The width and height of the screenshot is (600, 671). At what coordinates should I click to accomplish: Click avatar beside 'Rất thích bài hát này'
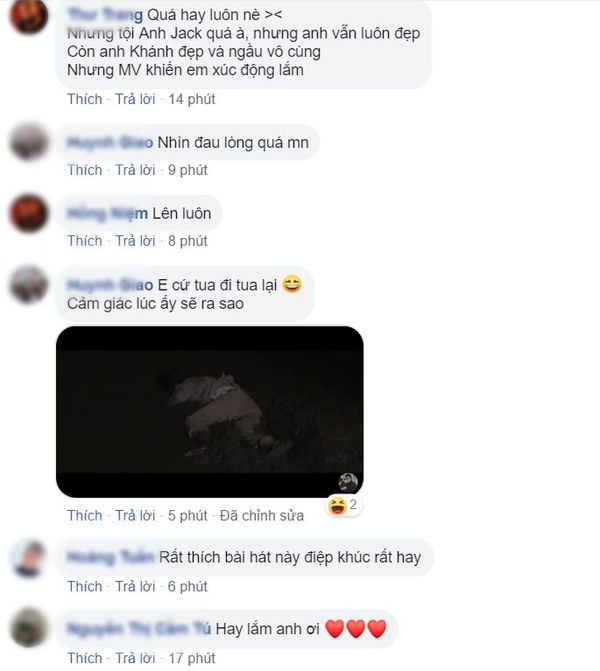(29, 558)
